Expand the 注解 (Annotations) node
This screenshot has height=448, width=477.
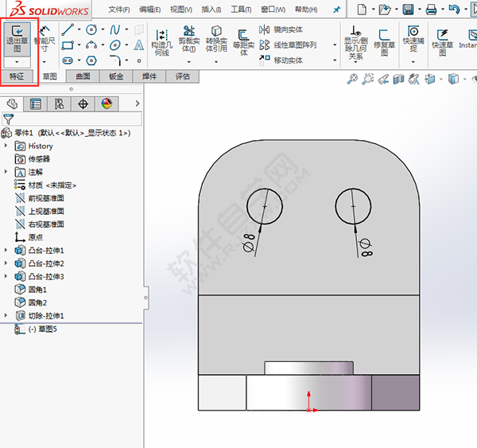(x=6, y=172)
